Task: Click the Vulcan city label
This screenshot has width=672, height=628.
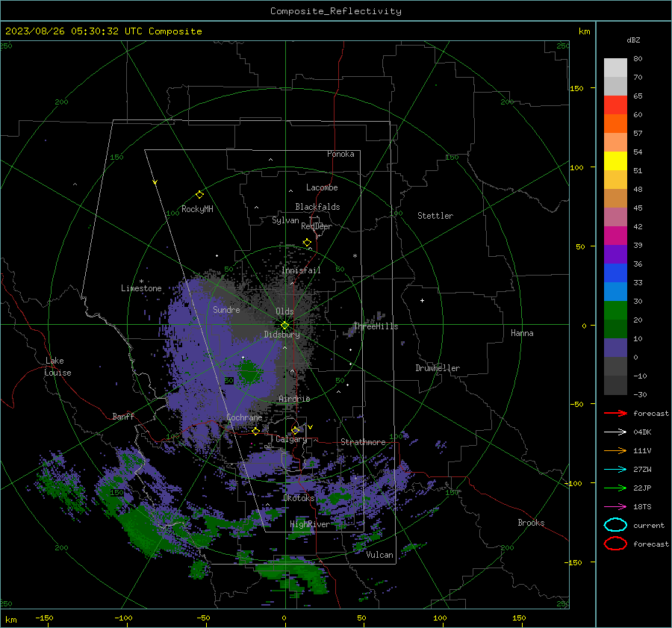Action: [379, 555]
